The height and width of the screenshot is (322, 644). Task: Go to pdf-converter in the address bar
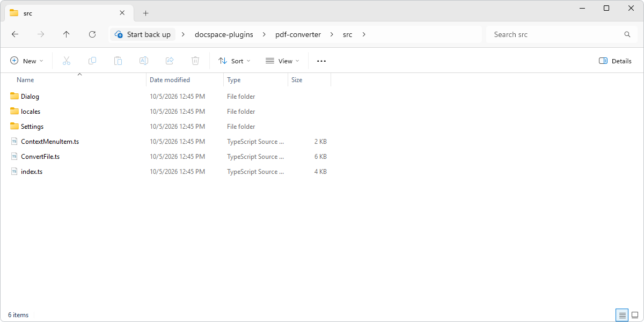click(x=298, y=34)
